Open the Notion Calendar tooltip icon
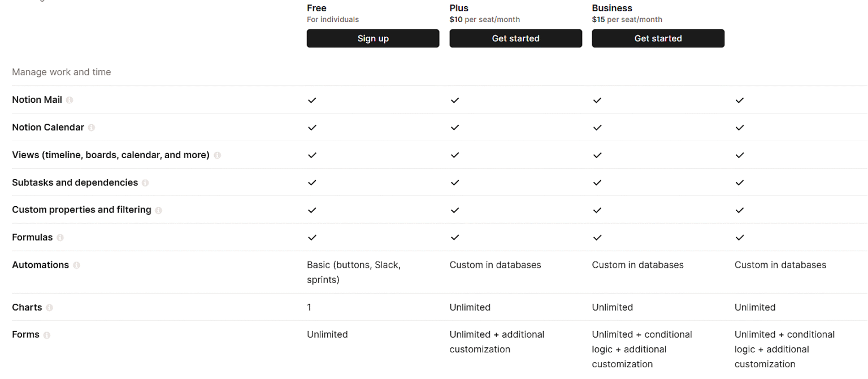The width and height of the screenshot is (868, 379). 92,128
